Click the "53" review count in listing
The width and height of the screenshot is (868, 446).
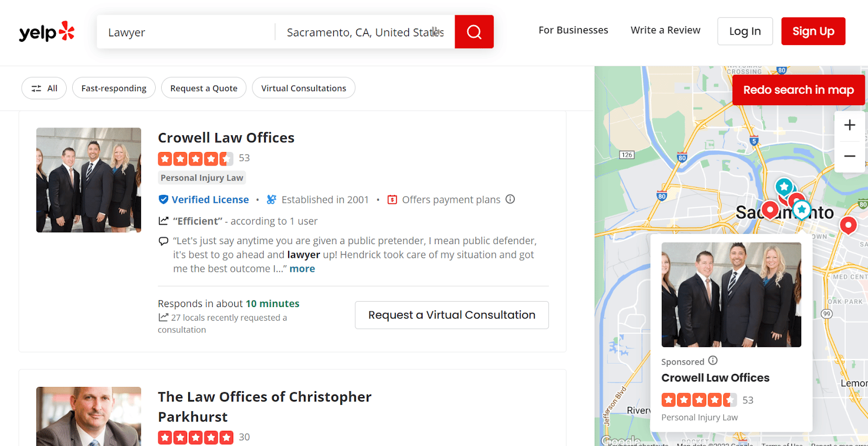(x=244, y=158)
